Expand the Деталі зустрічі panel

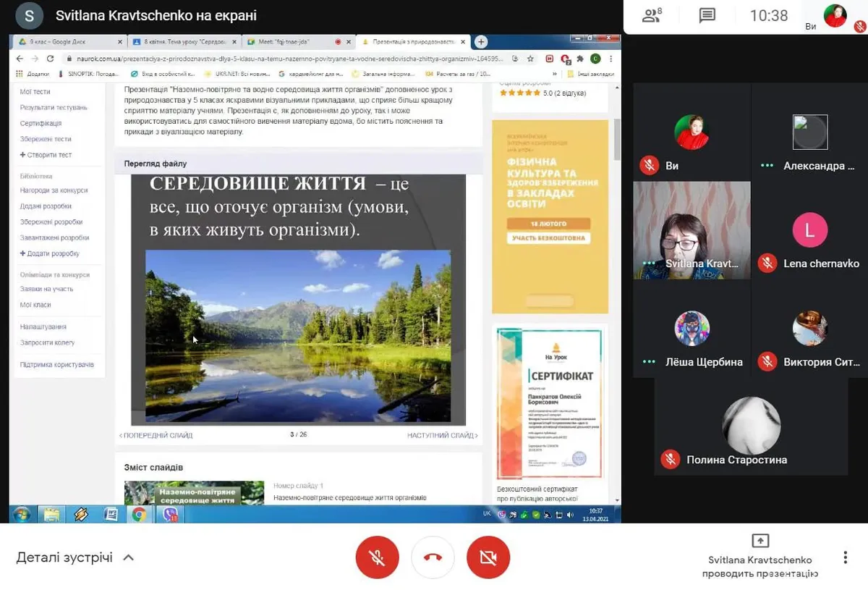point(75,557)
